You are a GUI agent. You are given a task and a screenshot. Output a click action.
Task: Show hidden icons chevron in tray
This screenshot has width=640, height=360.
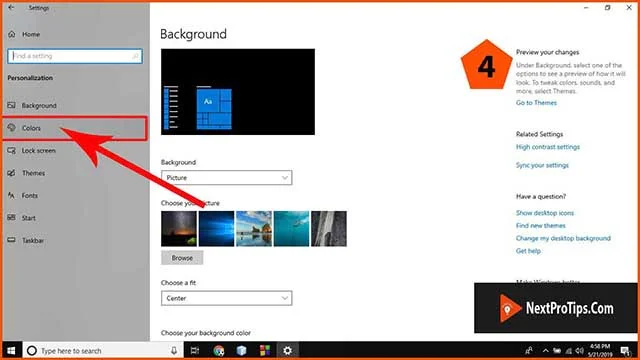coord(546,351)
